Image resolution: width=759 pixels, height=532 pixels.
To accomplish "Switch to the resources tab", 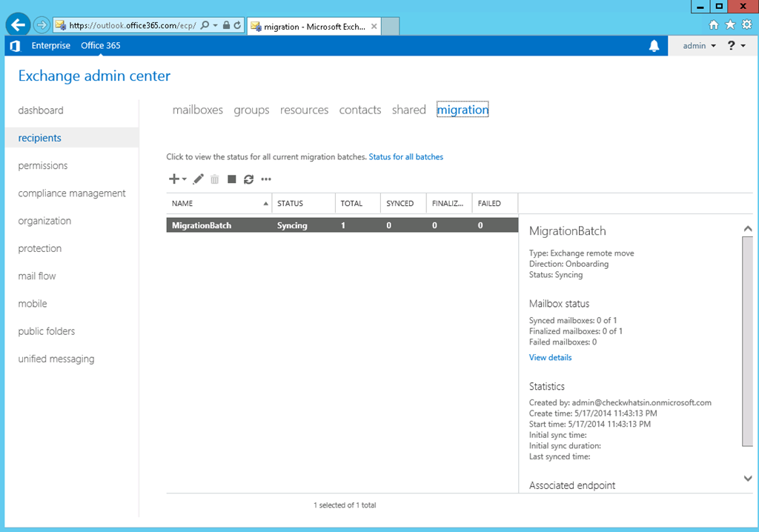I will (x=304, y=110).
